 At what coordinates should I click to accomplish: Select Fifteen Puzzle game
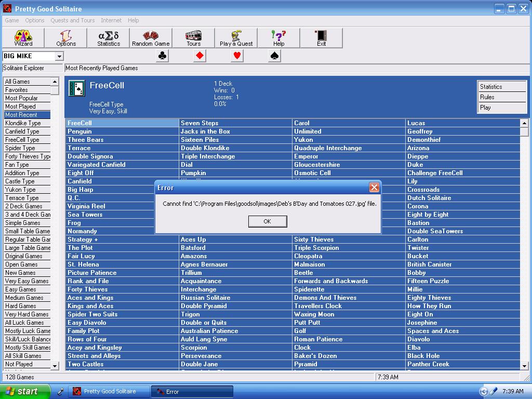coord(463,281)
